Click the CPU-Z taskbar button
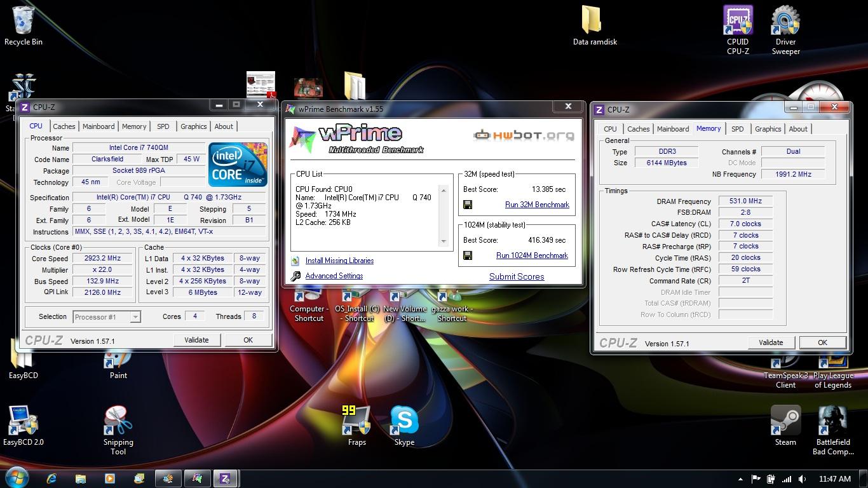 (225, 478)
